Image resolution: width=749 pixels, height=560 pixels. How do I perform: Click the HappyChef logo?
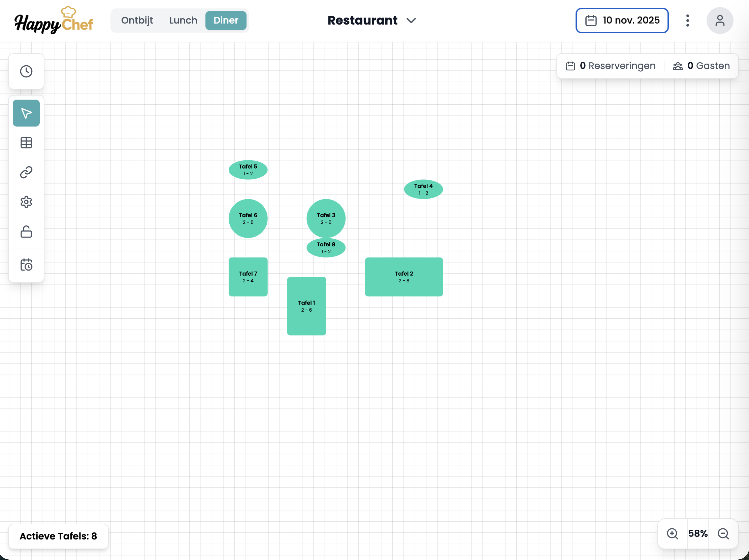click(54, 21)
